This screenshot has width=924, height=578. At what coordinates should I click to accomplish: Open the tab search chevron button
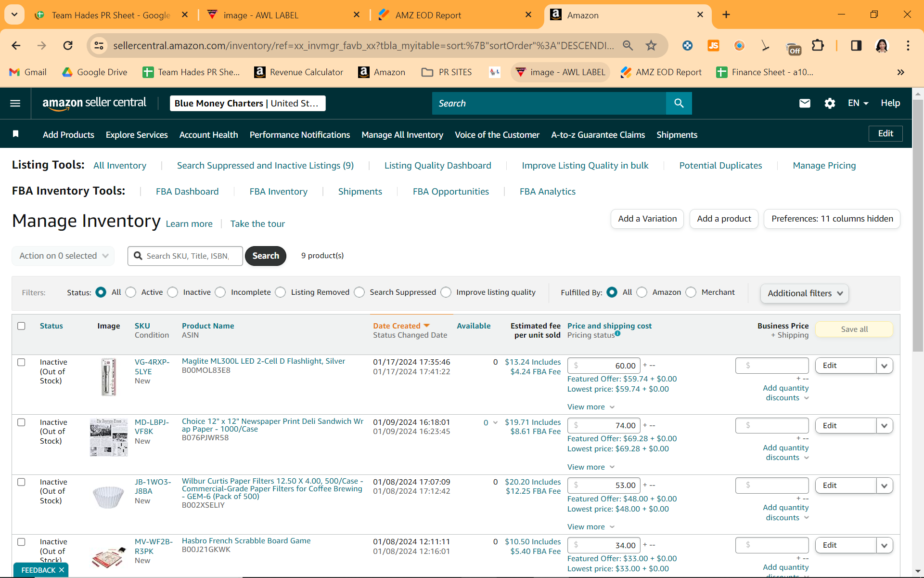pos(14,15)
